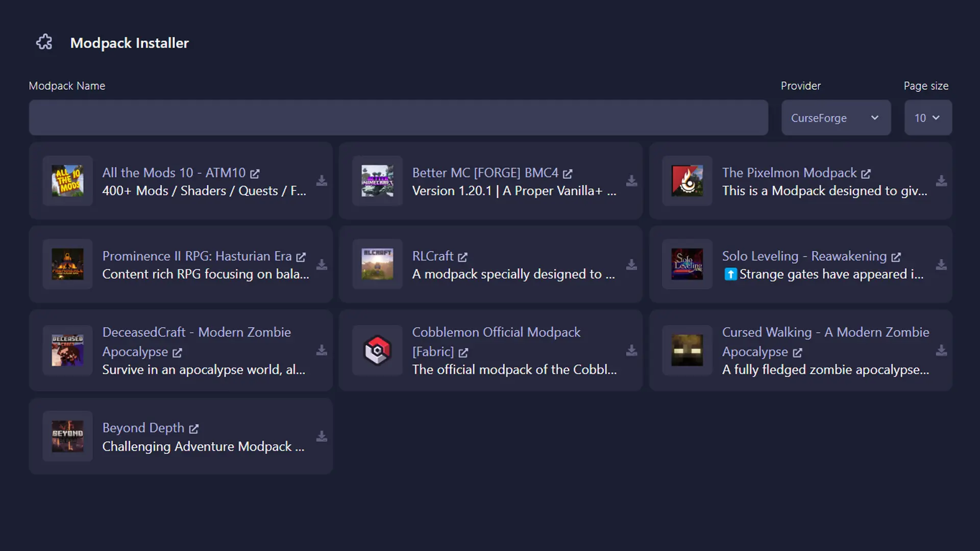Viewport: 980px width, 551px height.
Task: Download DeceasedCraft - Modern Zombie Apocalypse
Action: click(322, 350)
